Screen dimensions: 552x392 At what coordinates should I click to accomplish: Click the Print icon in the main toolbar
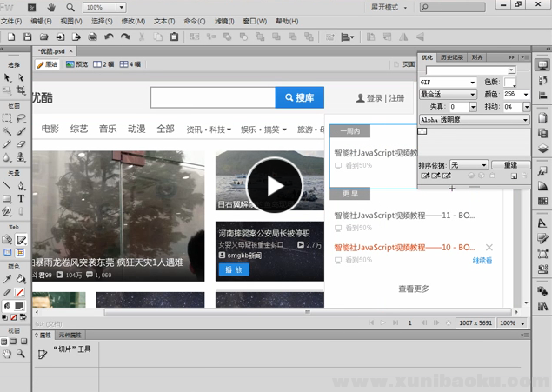click(x=91, y=37)
